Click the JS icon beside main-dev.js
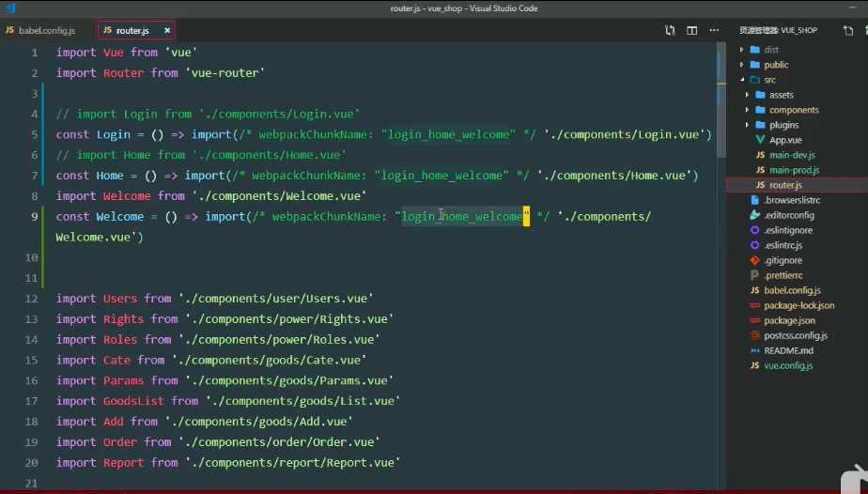Screen dimensions: 868x494 [x=760, y=155]
